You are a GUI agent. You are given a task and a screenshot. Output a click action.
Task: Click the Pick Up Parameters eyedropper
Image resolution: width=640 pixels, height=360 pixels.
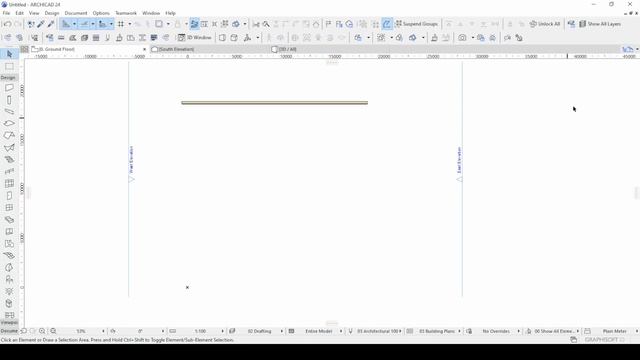coord(41,24)
